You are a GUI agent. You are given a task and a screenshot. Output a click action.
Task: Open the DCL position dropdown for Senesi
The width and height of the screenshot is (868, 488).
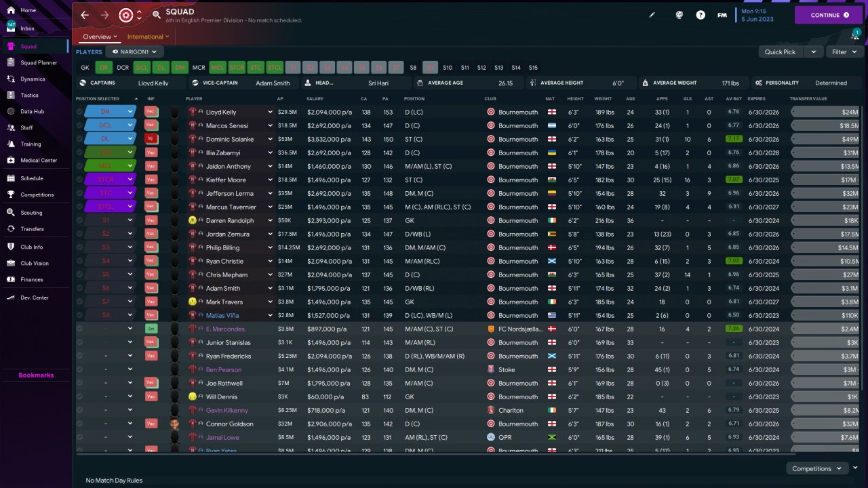click(130, 125)
